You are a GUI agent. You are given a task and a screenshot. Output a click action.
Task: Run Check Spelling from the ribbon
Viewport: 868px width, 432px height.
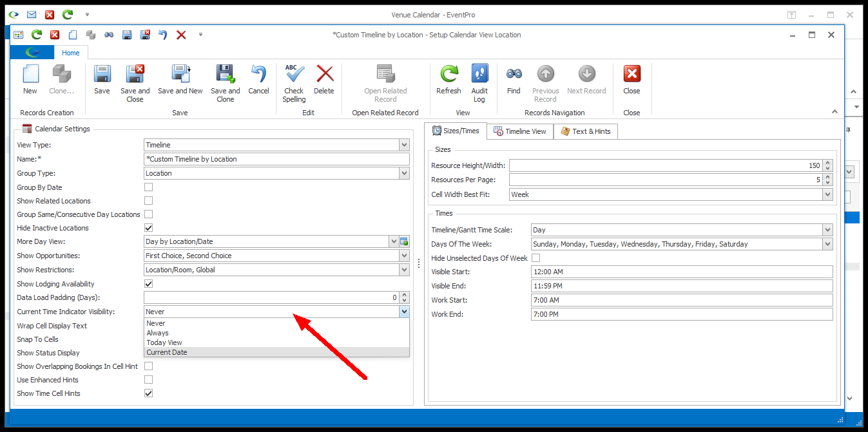294,83
